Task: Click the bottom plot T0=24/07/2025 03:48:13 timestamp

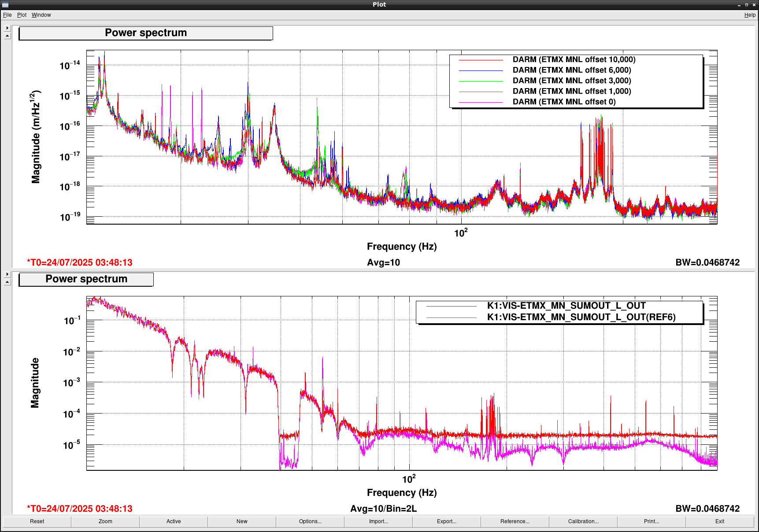Action: 80,509
